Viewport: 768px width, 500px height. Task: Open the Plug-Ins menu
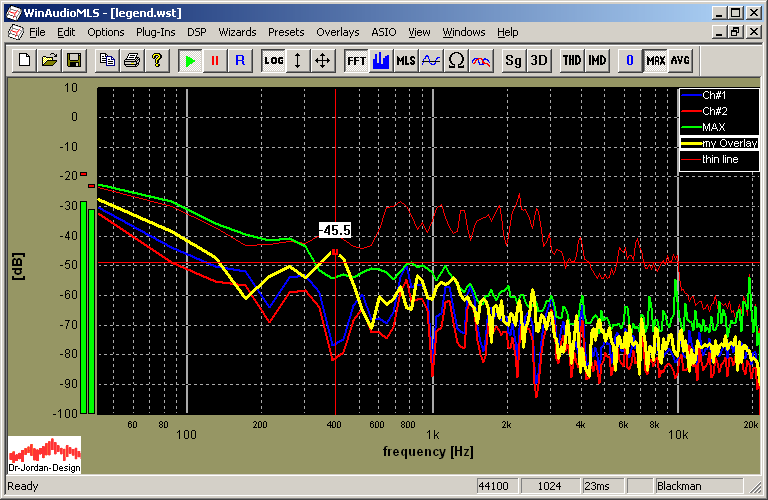(155, 32)
